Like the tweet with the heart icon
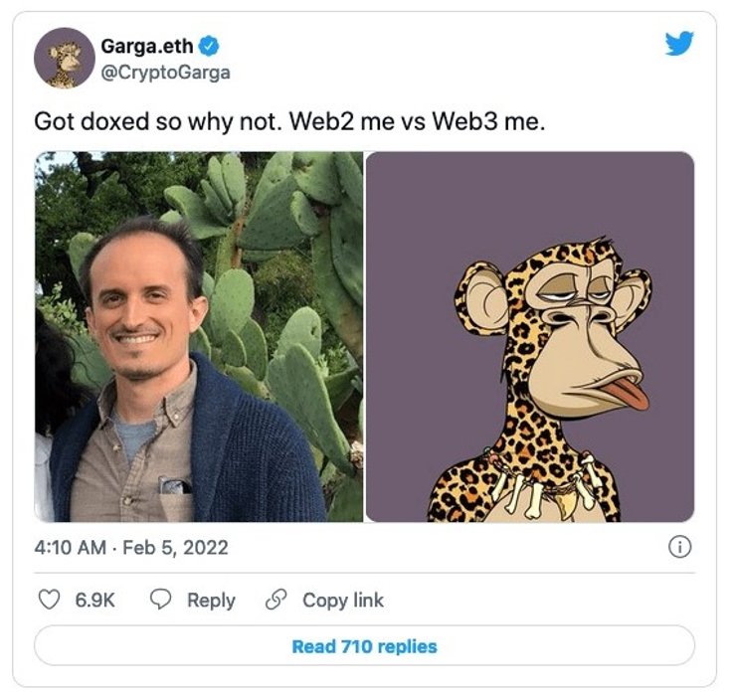Screen dimensions: 736x700 48,600
